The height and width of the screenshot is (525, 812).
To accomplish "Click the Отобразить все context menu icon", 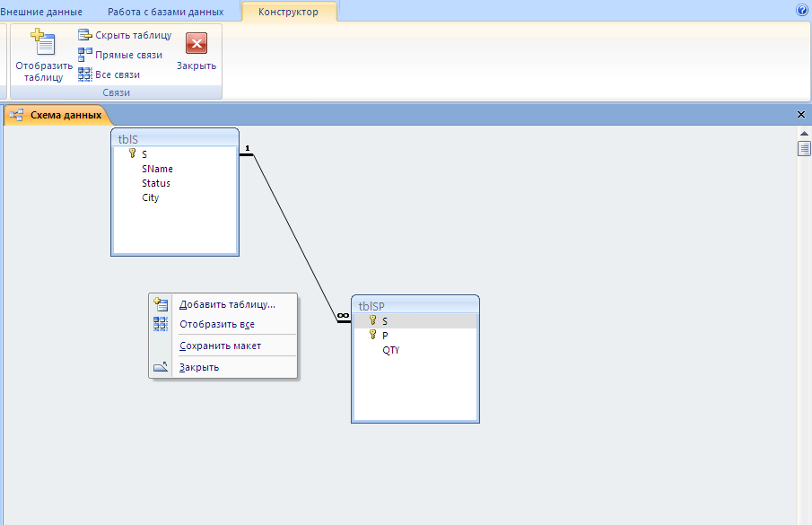I will pos(161,324).
